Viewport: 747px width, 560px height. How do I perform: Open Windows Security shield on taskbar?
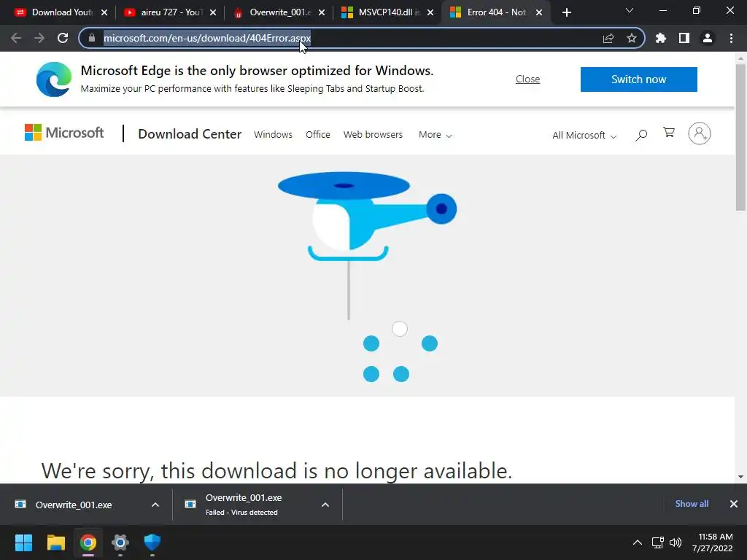(152, 542)
